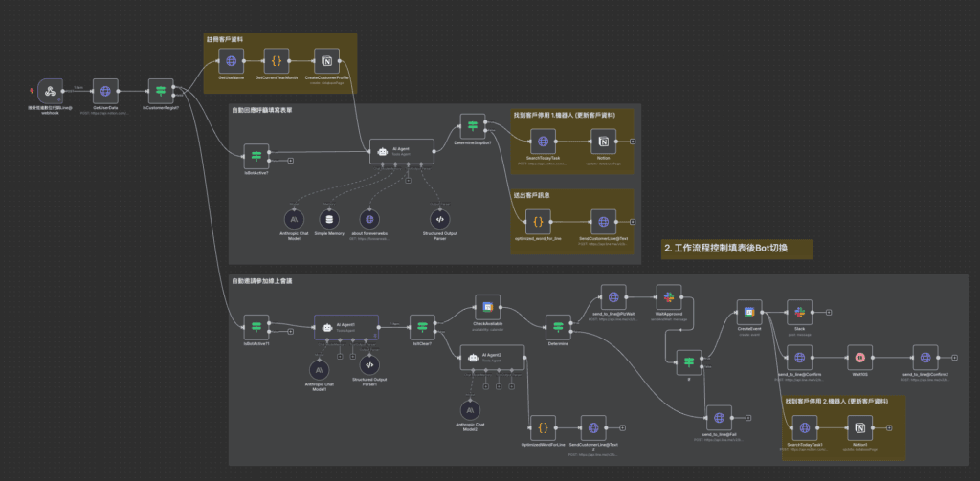The width and height of the screenshot is (980, 481).
Task: Click the CheckAvailable Google Calendar node
Action: tap(488, 308)
